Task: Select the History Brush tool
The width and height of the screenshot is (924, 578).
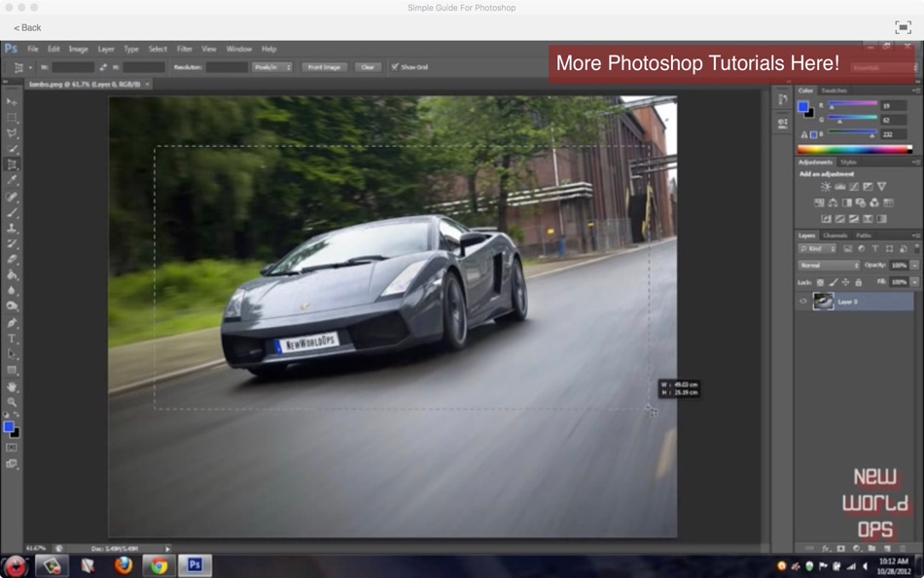Action: click(12, 243)
